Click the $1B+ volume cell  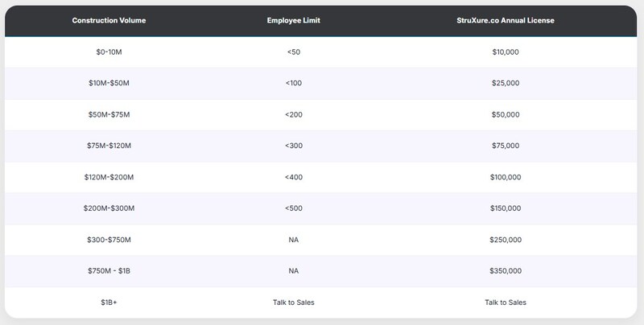pos(108,302)
